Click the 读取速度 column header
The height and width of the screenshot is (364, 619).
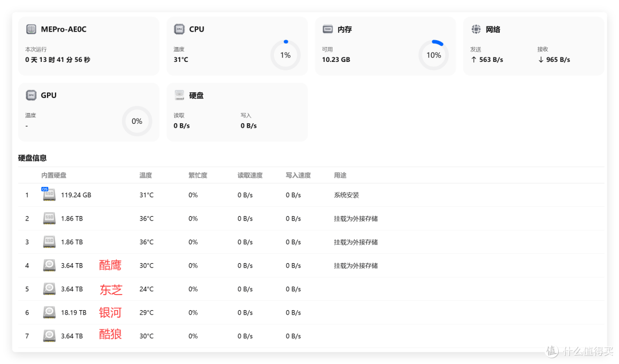[250, 175]
